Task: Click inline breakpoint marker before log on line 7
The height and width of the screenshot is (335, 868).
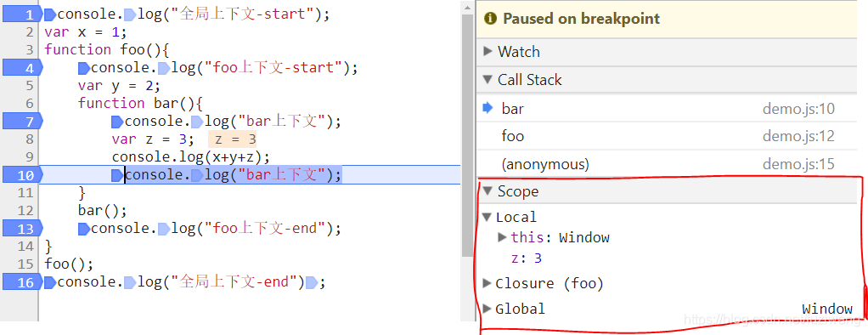Action: (x=197, y=122)
